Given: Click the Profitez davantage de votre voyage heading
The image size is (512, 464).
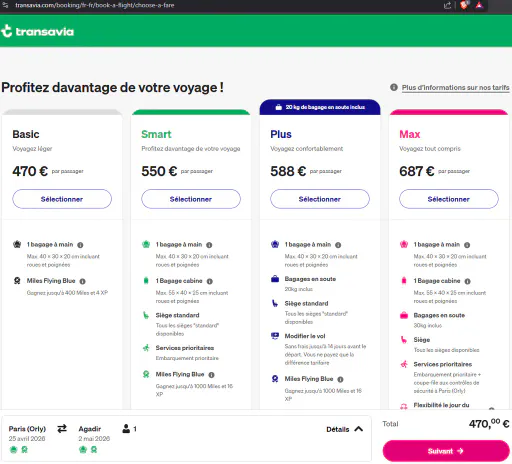Looking at the screenshot, I should tap(112, 88).
